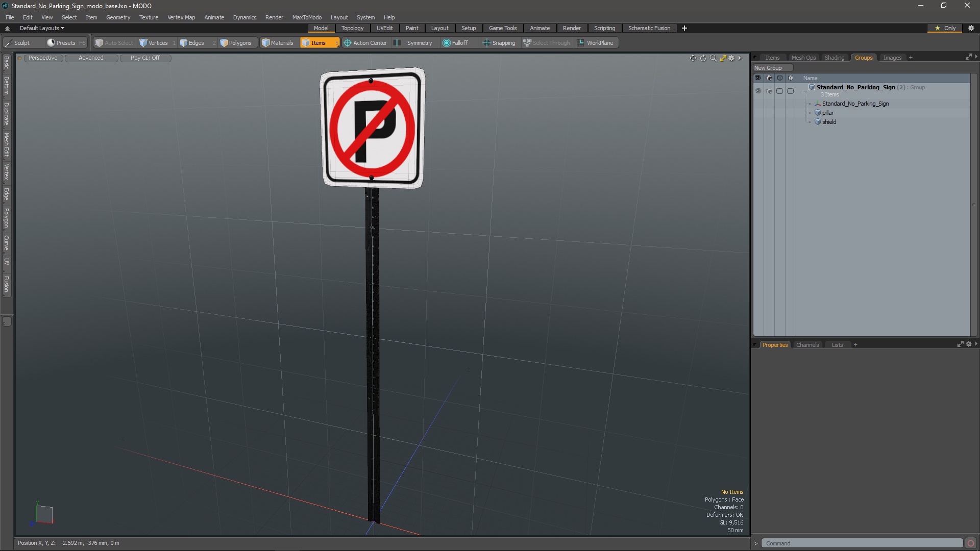Toggle the first checkbox in the group row
Image resolution: width=980 pixels, height=551 pixels.
click(779, 91)
